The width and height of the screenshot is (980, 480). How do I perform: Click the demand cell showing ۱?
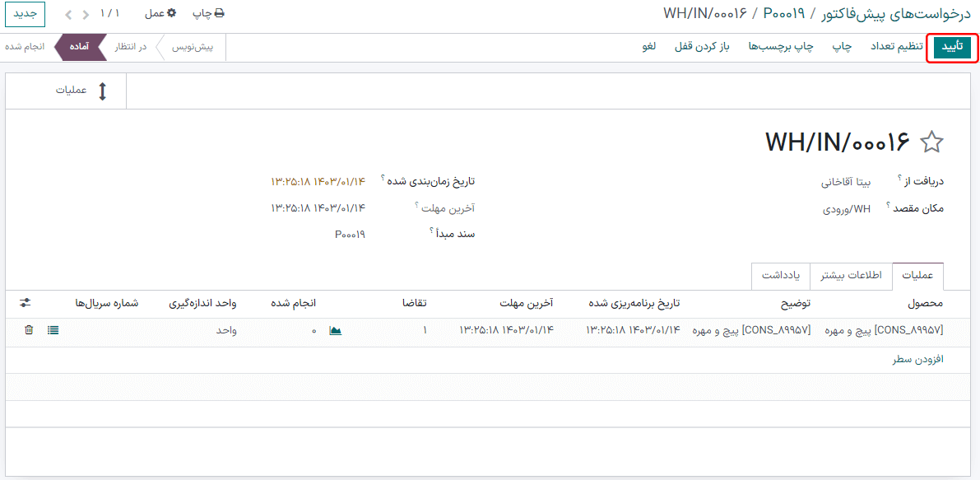(x=425, y=330)
